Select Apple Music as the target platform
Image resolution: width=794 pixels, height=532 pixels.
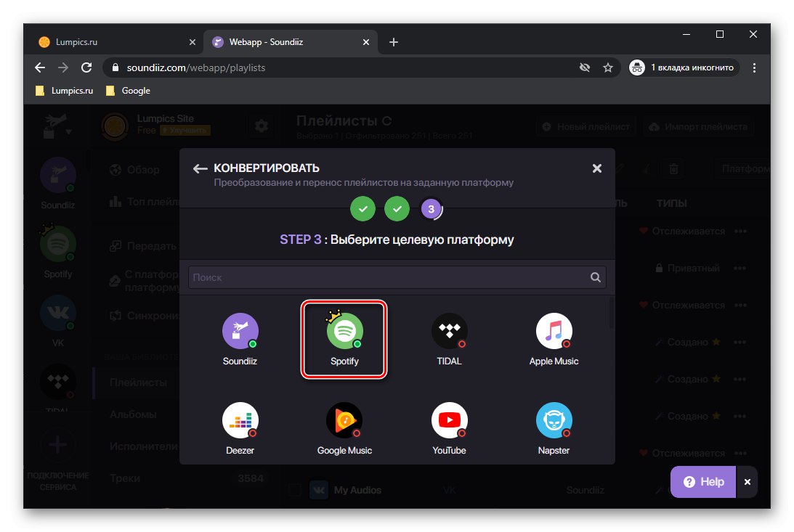(554, 339)
